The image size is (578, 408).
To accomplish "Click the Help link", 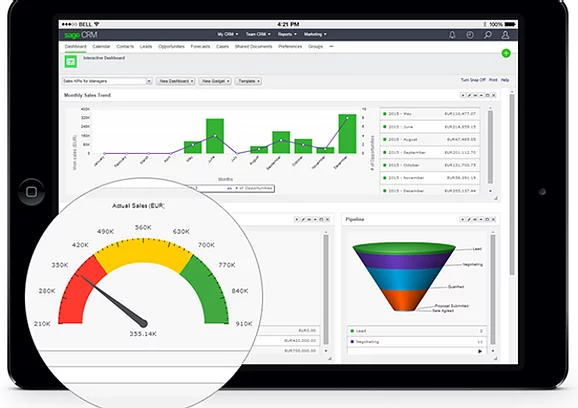I will tap(505, 80).
